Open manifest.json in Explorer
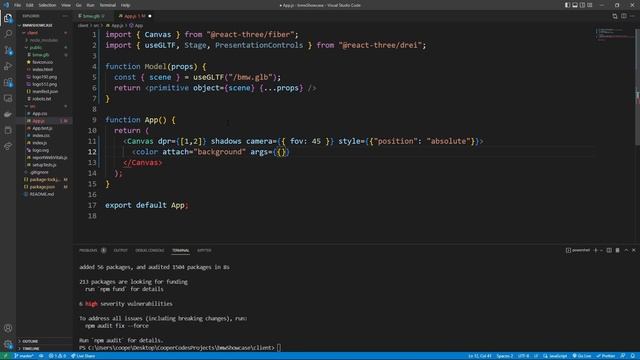This screenshot has width=640, height=360. coord(44,91)
